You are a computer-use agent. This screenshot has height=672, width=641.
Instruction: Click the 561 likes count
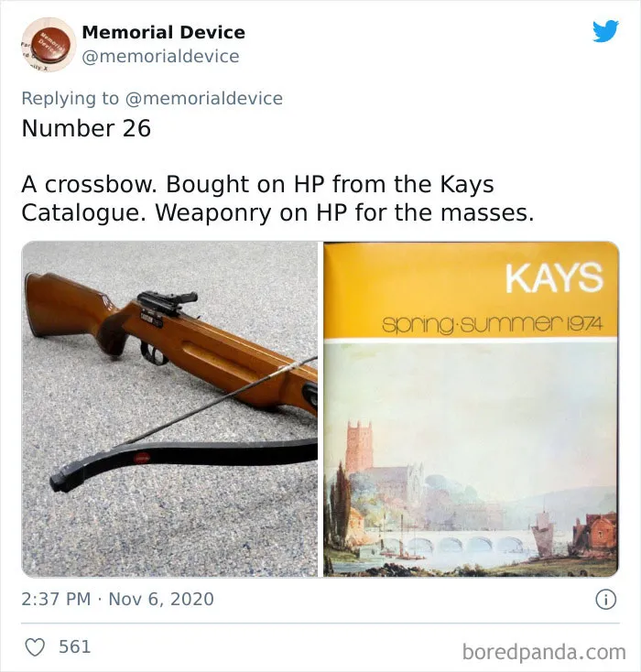(74, 646)
